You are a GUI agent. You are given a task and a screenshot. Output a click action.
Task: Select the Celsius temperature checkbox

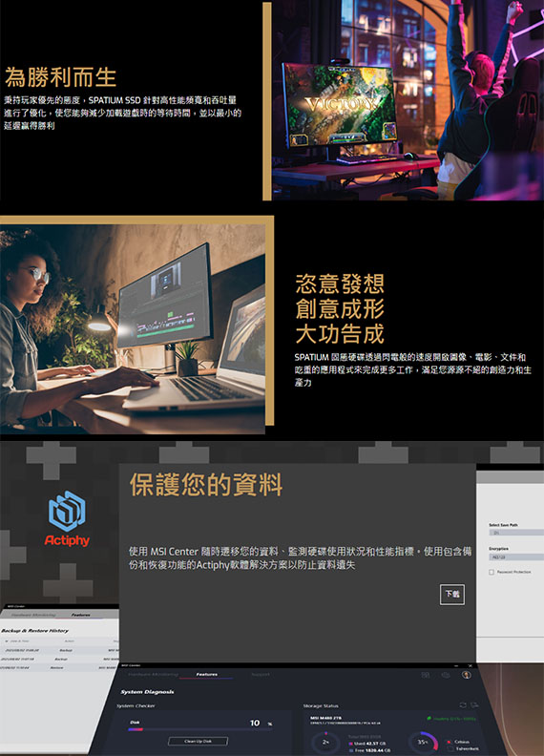click(449, 742)
